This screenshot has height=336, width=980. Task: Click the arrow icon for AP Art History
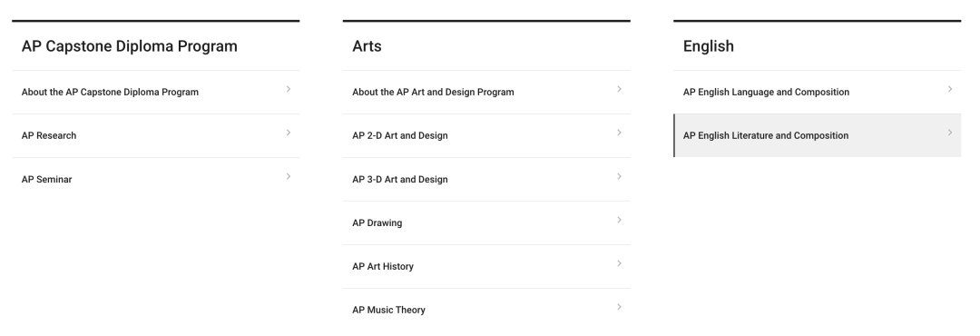click(x=619, y=263)
